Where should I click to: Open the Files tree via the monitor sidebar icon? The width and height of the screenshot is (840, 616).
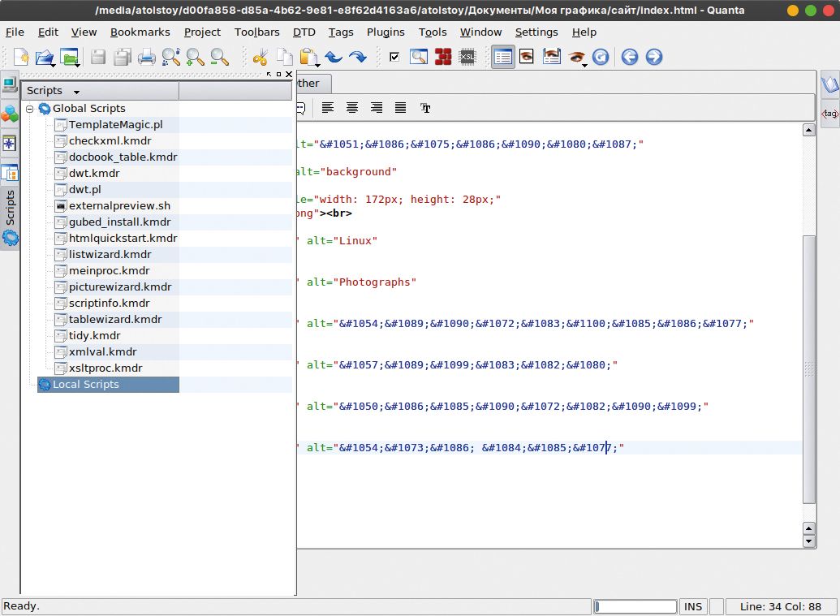click(x=10, y=84)
